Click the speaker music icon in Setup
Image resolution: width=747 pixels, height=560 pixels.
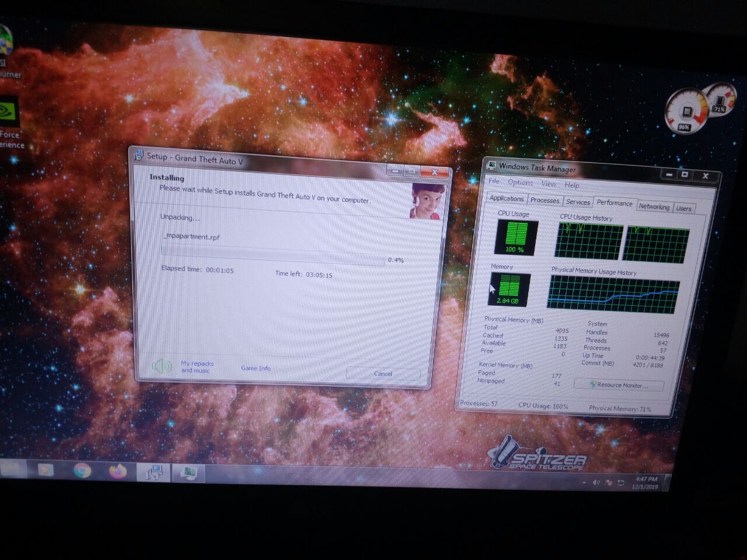162,366
